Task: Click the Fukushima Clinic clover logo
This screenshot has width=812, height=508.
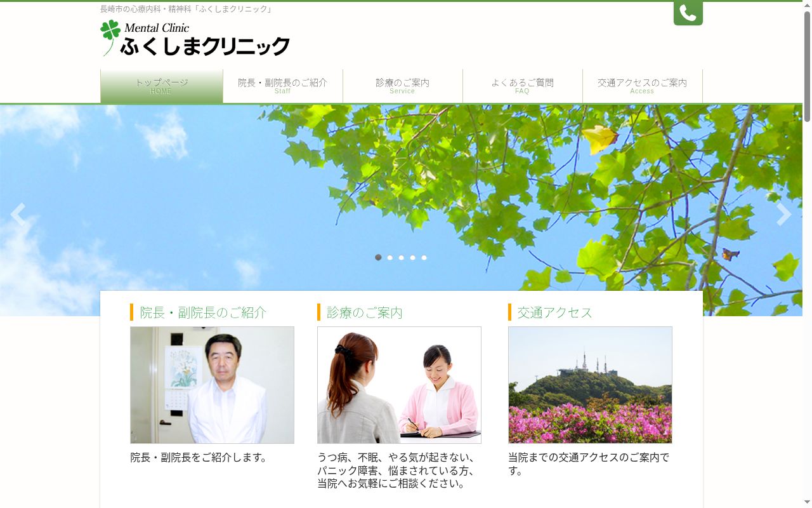Action: 195,38
